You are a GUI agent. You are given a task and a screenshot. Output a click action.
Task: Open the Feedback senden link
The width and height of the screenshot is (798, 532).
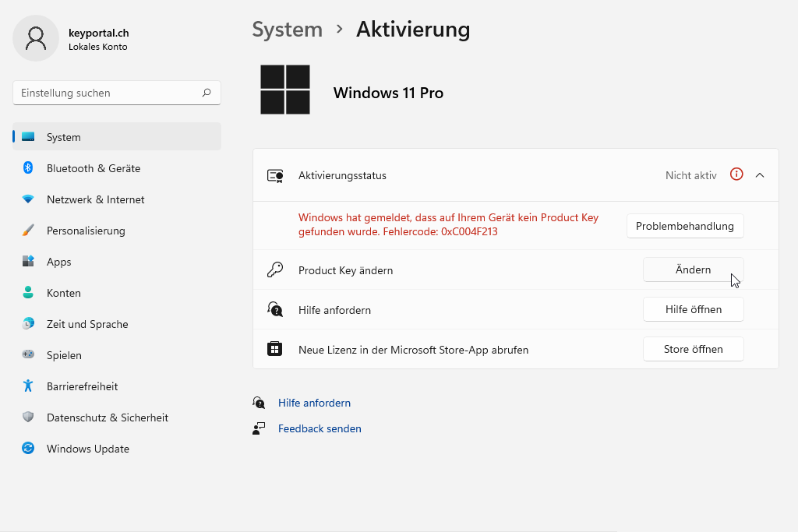point(320,428)
